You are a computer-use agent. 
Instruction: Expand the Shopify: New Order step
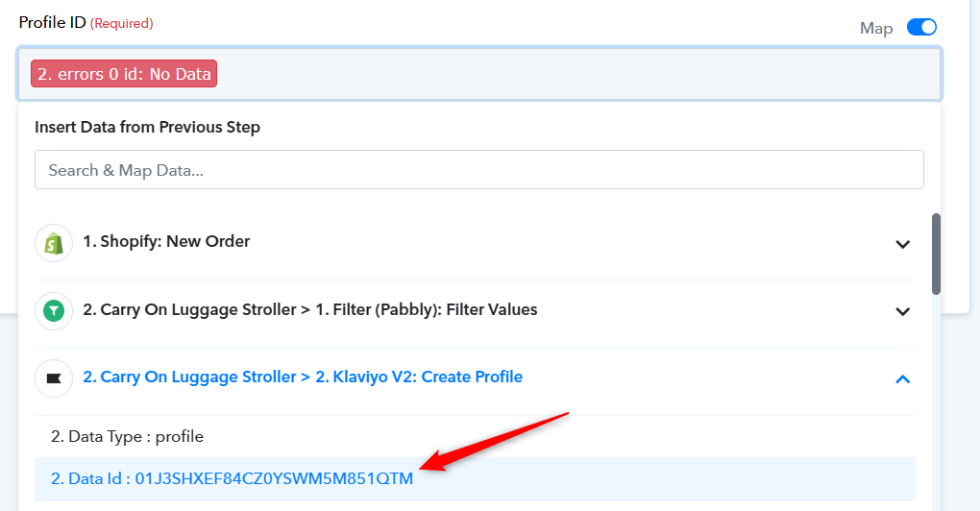click(902, 244)
